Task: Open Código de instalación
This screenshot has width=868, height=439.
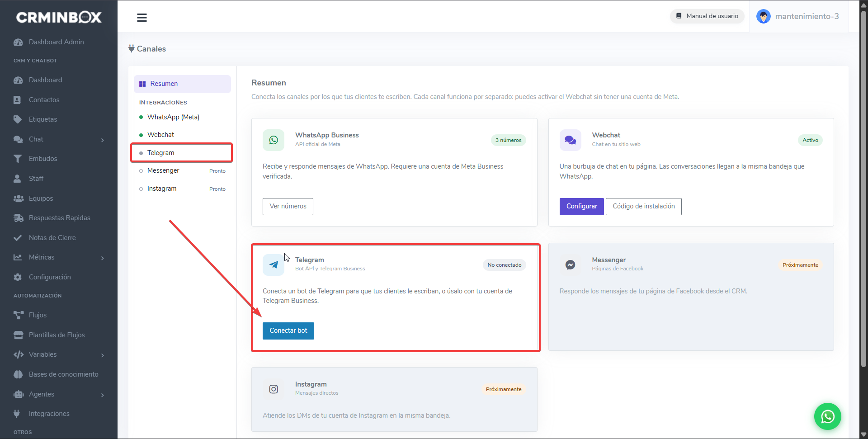Action: [x=644, y=206]
